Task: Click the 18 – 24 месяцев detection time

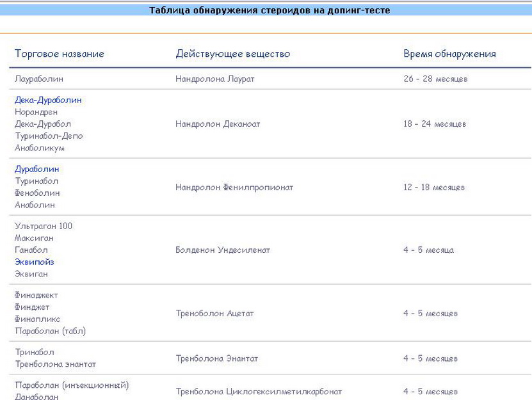Action: pyautogui.click(x=435, y=124)
